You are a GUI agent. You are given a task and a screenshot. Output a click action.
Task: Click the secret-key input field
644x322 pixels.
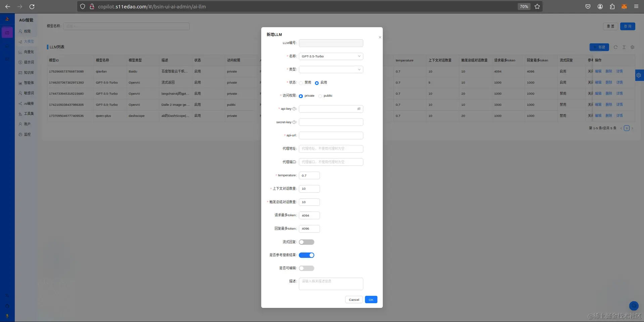click(x=331, y=122)
